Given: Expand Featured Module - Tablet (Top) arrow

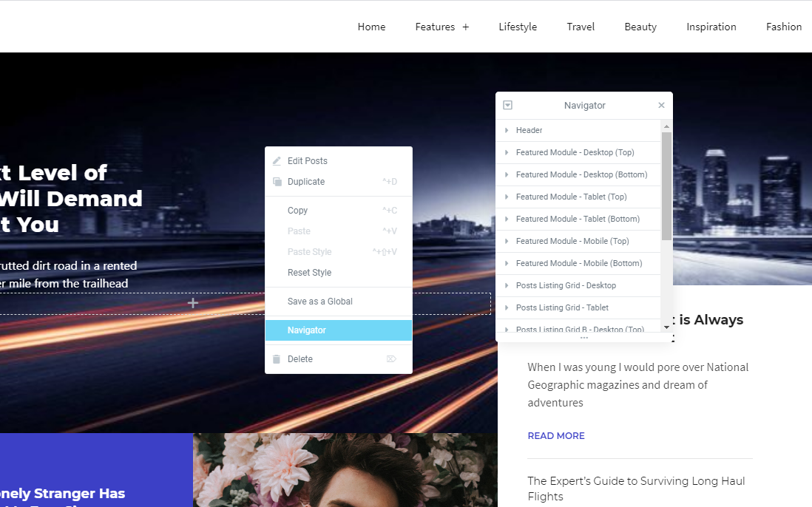Looking at the screenshot, I should (x=507, y=197).
